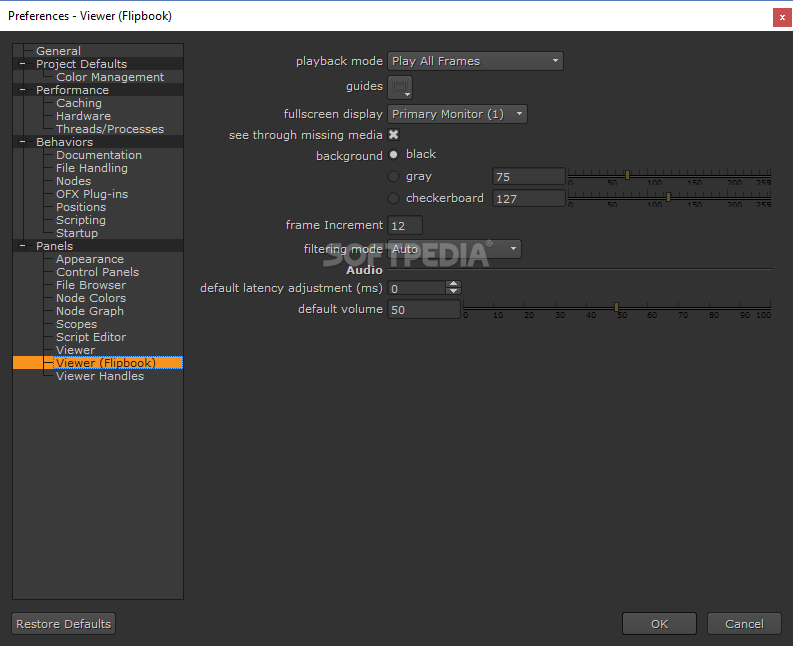Open General preferences page
Viewport: 793px width, 646px height.
(x=58, y=51)
